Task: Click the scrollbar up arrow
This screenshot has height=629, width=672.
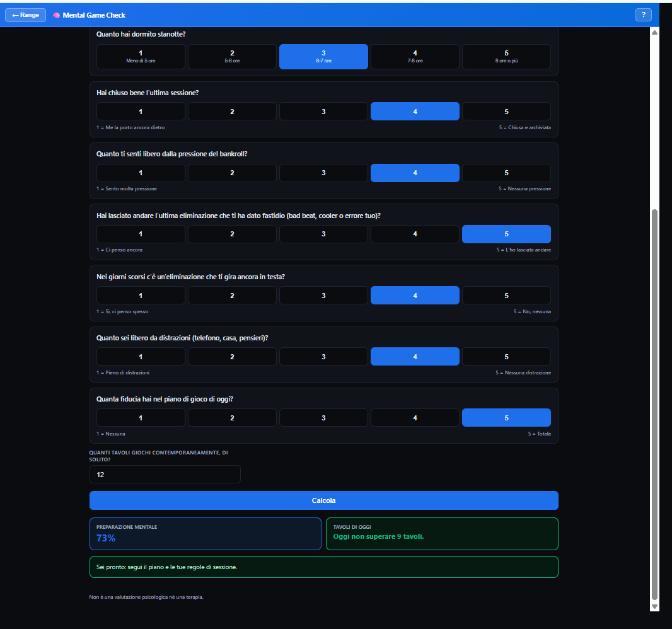Action: click(x=654, y=33)
